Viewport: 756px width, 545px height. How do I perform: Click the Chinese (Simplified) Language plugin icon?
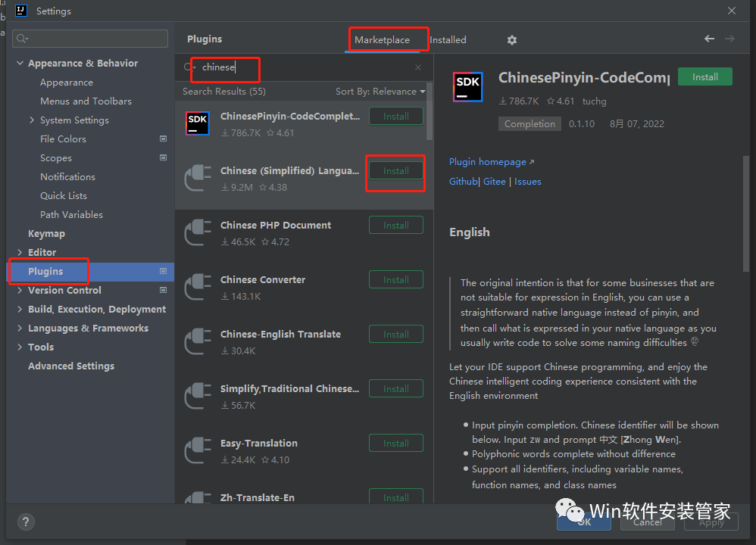(x=198, y=178)
